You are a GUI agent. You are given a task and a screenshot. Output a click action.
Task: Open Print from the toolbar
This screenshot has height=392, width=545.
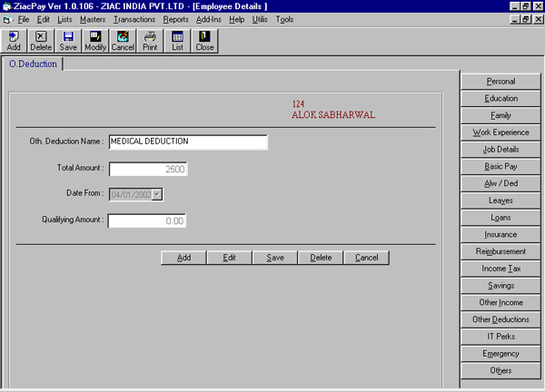[x=150, y=41]
